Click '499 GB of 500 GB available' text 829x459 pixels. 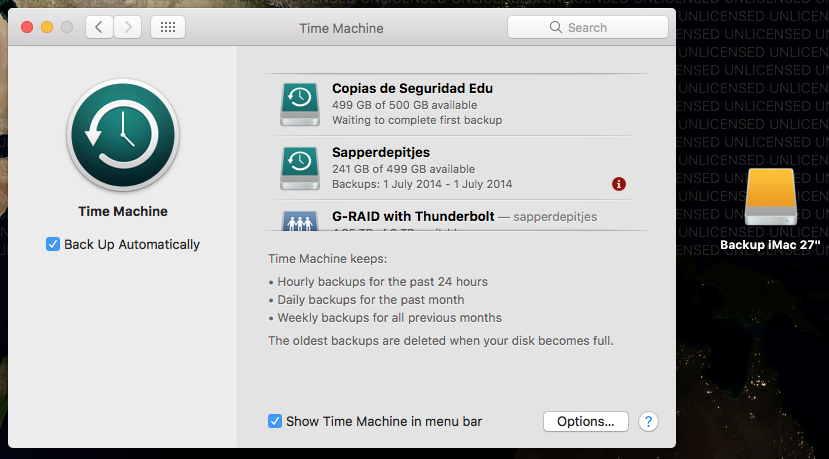404,105
